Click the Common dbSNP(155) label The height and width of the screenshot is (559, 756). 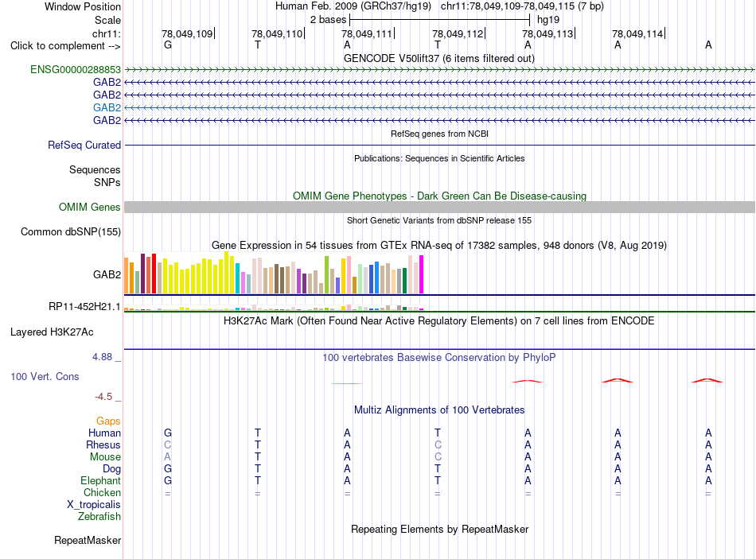tap(70, 232)
